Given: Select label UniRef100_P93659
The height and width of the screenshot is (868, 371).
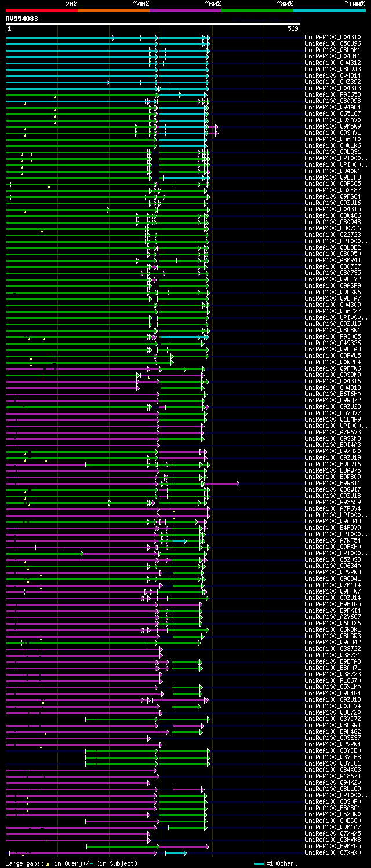Looking at the screenshot, I should pos(333,502).
